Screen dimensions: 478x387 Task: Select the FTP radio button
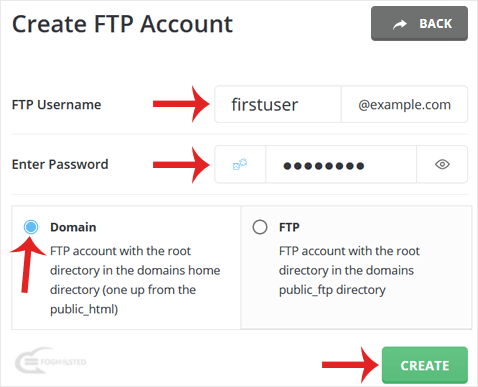tap(260, 227)
